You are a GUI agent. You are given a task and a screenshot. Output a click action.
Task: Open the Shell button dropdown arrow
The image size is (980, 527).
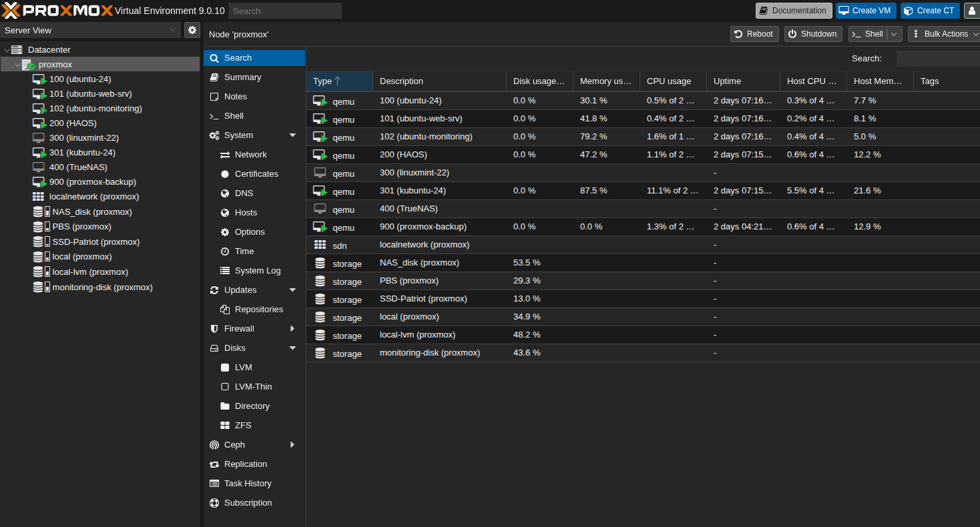[895, 34]
